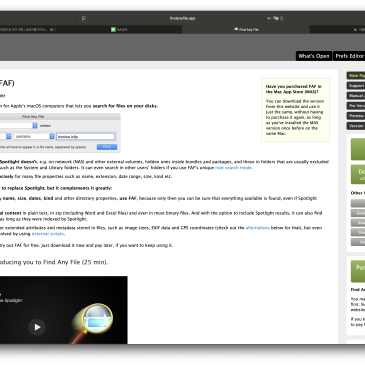Viewport: 365px width, 365px height.
Task: Play the introduction video
Action: click(x=37, y=327)
